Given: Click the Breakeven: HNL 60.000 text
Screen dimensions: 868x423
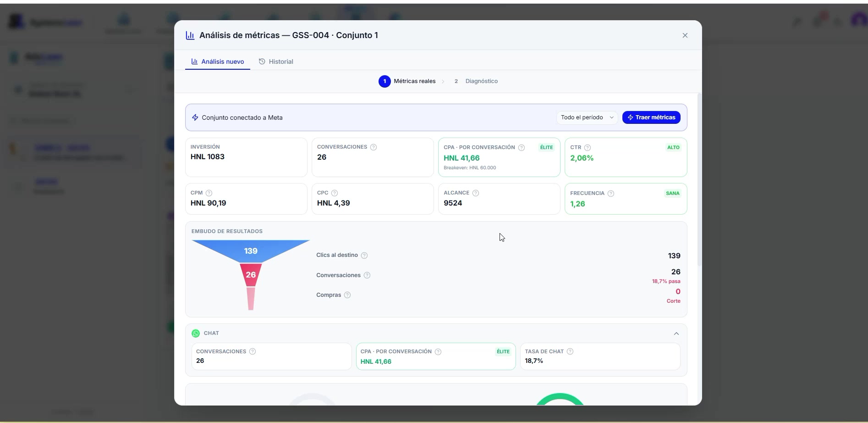Looking at the screenshot, I should pos(470,168).
